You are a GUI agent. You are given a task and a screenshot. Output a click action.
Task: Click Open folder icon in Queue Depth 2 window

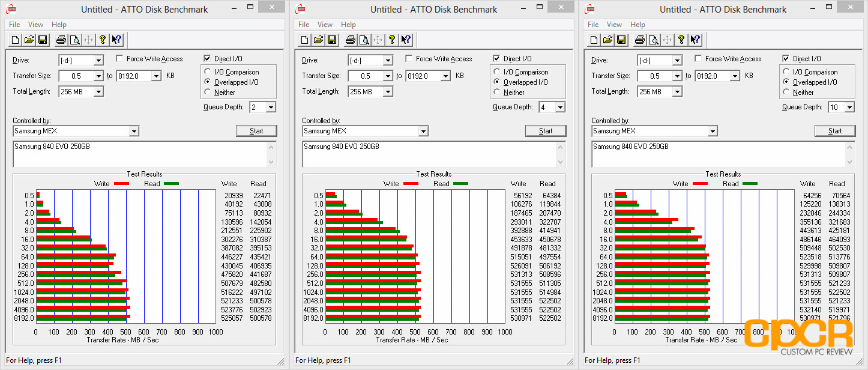(29, 40)
